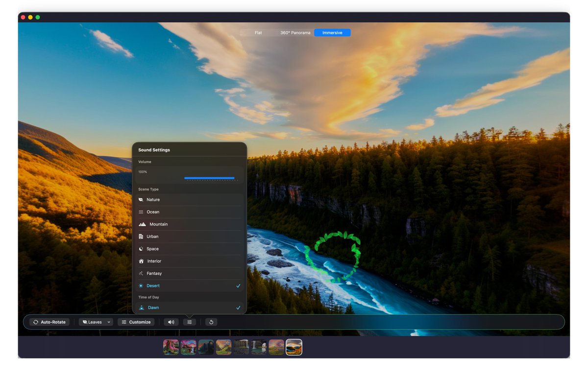The height and width of the screenshot is (382, 588).
Task: Click the blue Volume slider bar
Action: 209,178
